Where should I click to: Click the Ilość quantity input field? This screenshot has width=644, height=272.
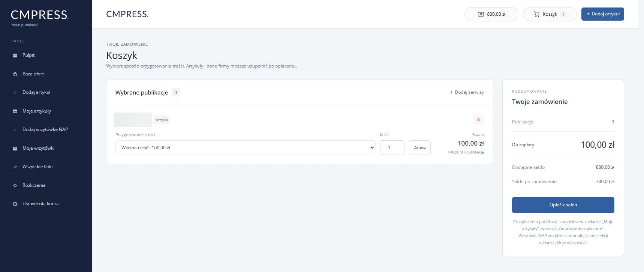tap(392, 147)
